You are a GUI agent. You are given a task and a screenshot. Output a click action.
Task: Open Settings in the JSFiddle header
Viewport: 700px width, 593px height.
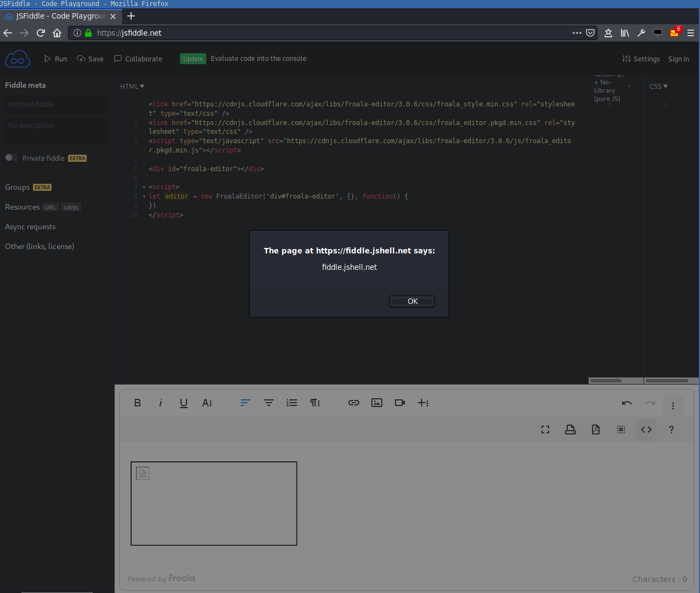641,59
